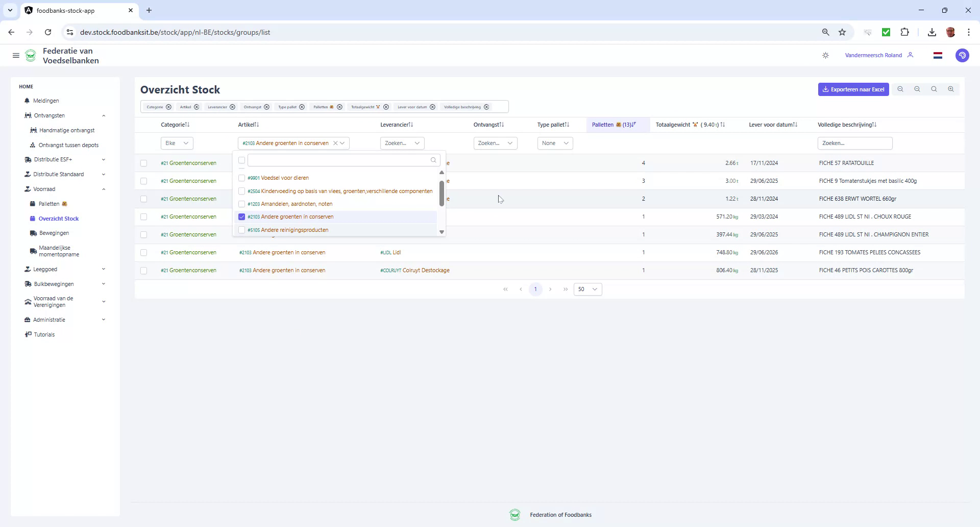Click the Dutch flag language icon

[x=938, y=55]
